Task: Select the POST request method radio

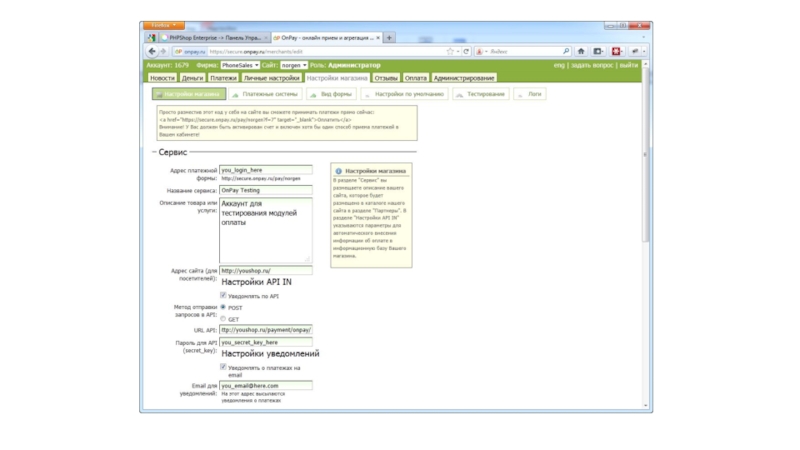Action: pos(223,307)
